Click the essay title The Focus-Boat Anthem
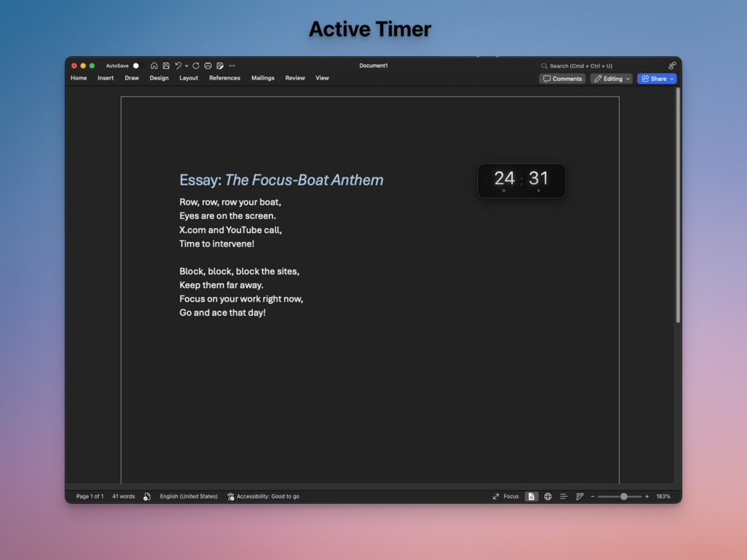 pos(304,180)
